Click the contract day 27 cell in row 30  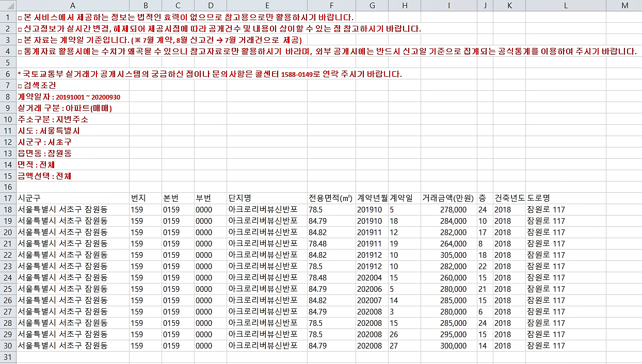(x=404, y=345)
